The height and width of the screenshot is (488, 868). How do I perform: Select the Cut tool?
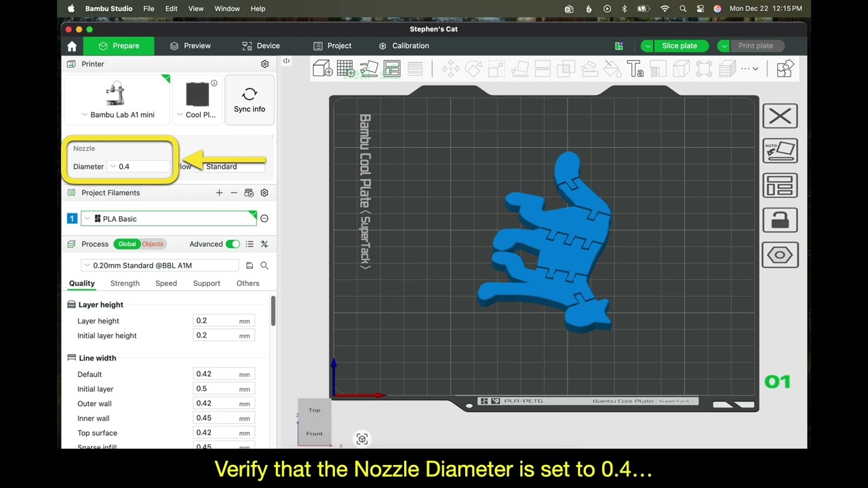click(x=542, y=68)
